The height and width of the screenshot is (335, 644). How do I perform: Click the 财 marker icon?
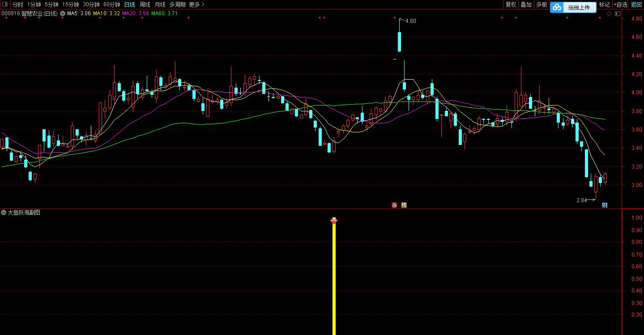click(605, 205)
